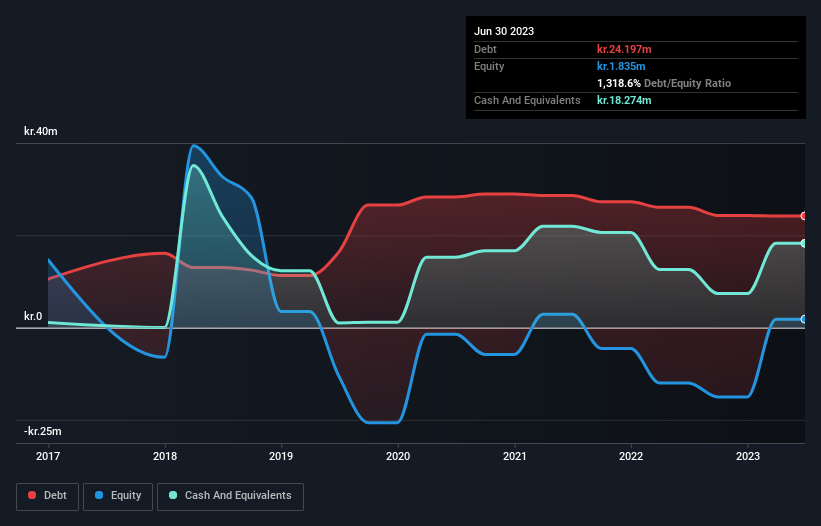Select the blue Equity endpoint marker
Screen dimensions: 821x526
click(804, 319)
